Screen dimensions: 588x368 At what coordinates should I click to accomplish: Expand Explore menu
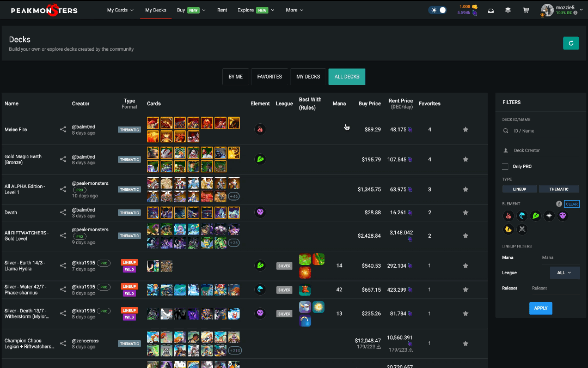[256, 10]
